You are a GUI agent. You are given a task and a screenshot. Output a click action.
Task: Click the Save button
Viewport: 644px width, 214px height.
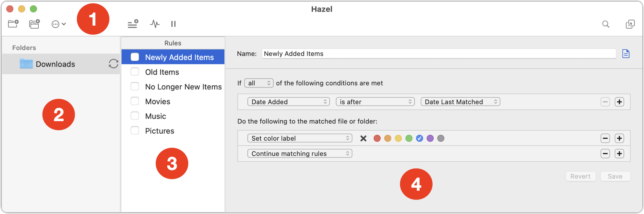[615, 176]
